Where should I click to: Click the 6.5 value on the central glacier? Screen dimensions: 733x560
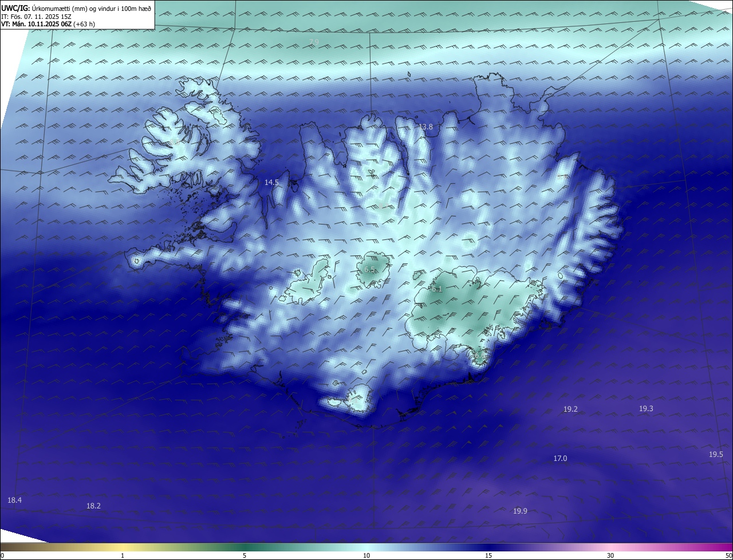(370, 269)
